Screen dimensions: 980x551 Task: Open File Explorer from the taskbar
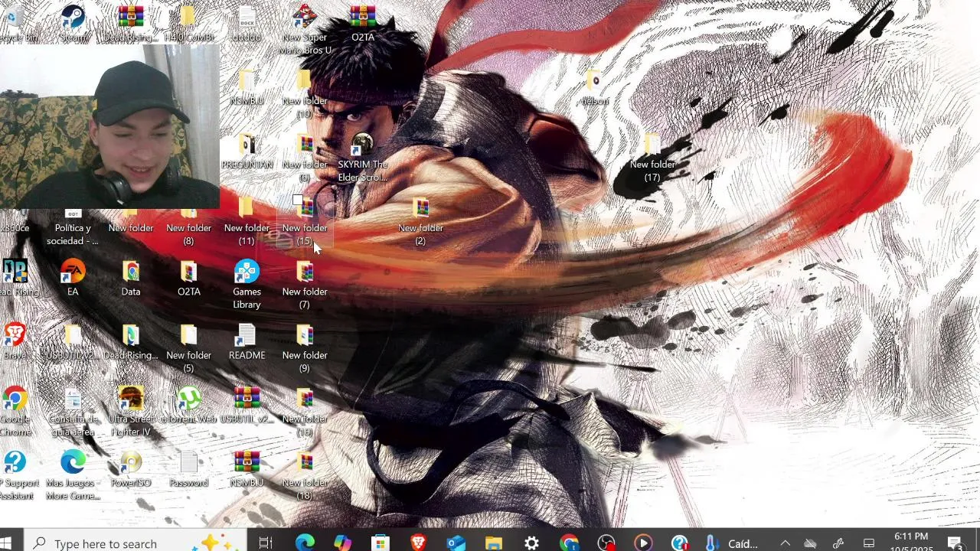[x=493, y=543]
